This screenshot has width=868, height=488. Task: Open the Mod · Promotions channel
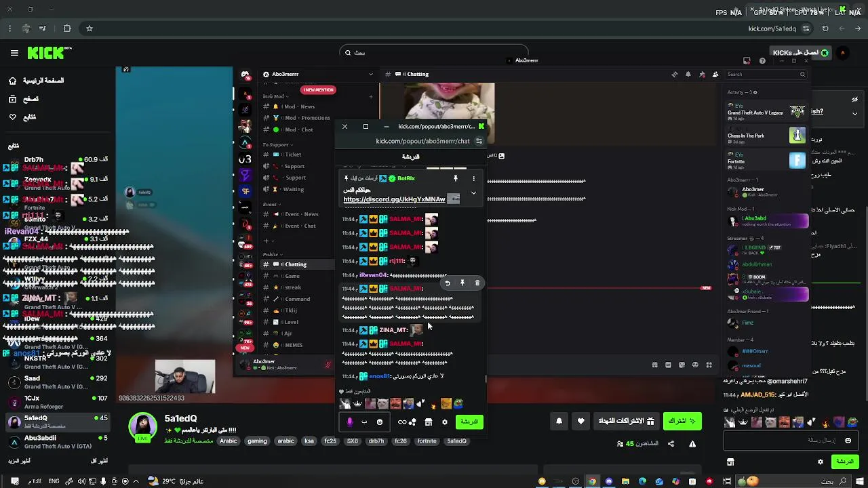point(298,118)
